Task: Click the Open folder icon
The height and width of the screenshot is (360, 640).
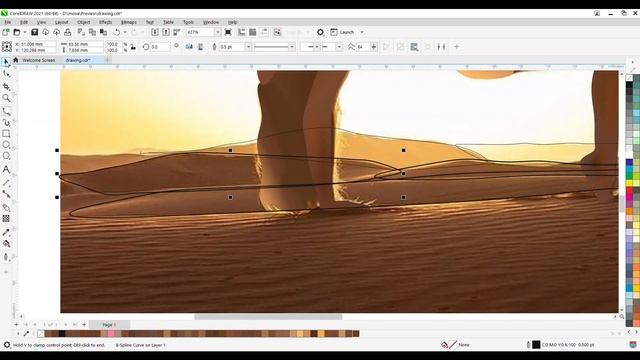Action: coord(17,32)
